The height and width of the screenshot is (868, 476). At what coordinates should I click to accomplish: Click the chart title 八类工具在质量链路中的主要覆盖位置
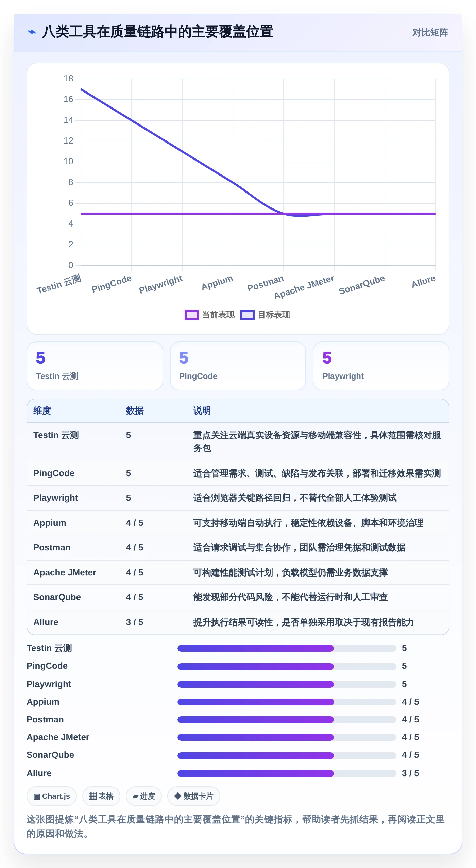157,32
